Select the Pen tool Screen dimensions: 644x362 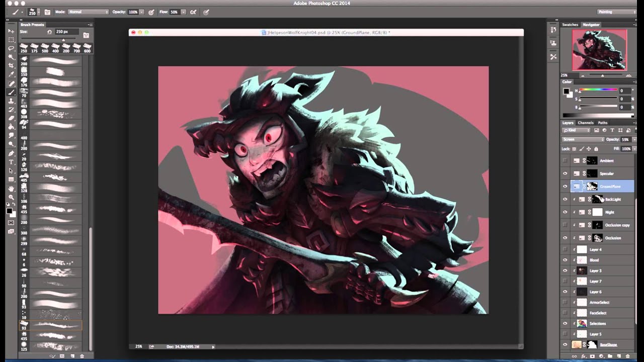11,153
